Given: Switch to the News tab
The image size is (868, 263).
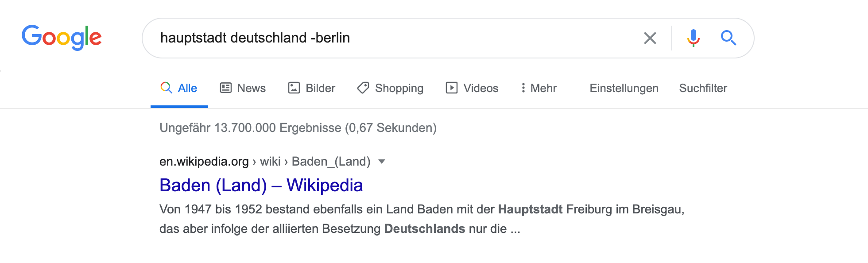Looking at the screenshot, I should [x=251, y=88].
